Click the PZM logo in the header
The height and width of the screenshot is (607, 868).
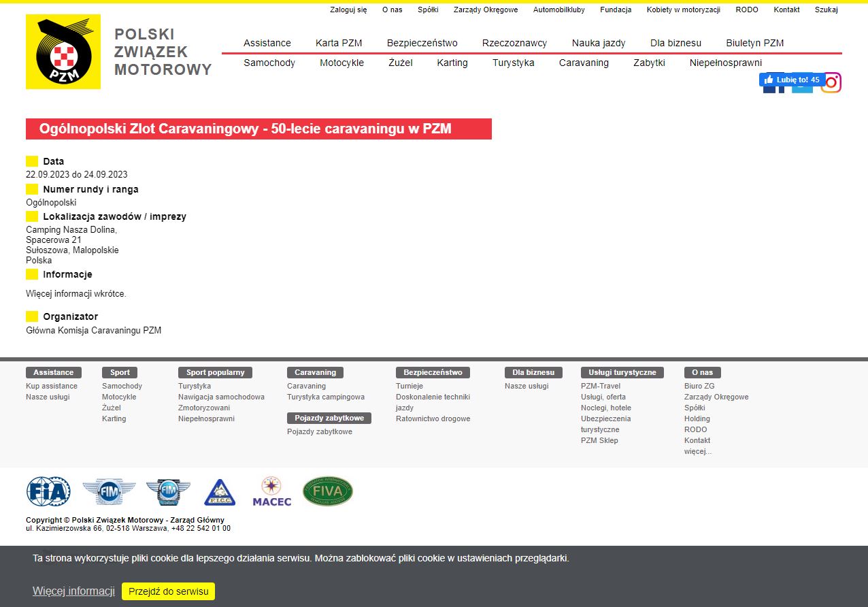(x=63, y=52)
